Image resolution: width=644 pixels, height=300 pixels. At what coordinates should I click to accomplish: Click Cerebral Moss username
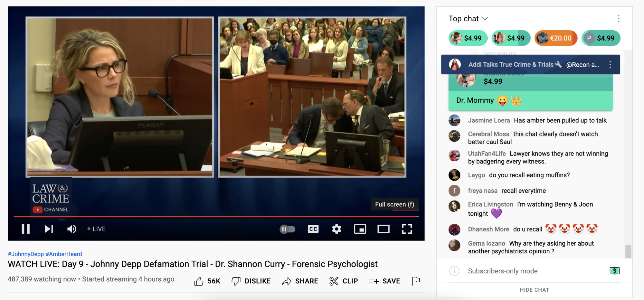pos(488,134)
